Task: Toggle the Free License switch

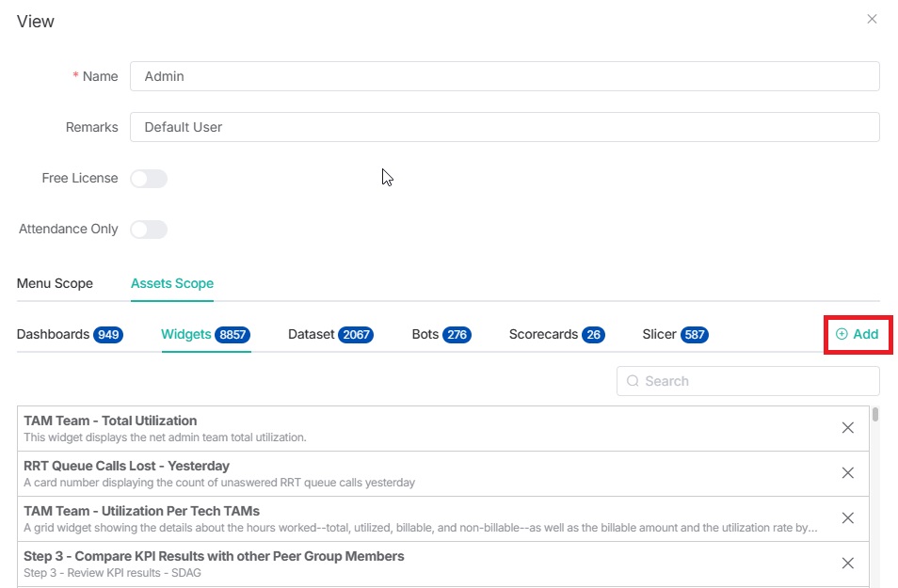Action: tap(149, 179)
